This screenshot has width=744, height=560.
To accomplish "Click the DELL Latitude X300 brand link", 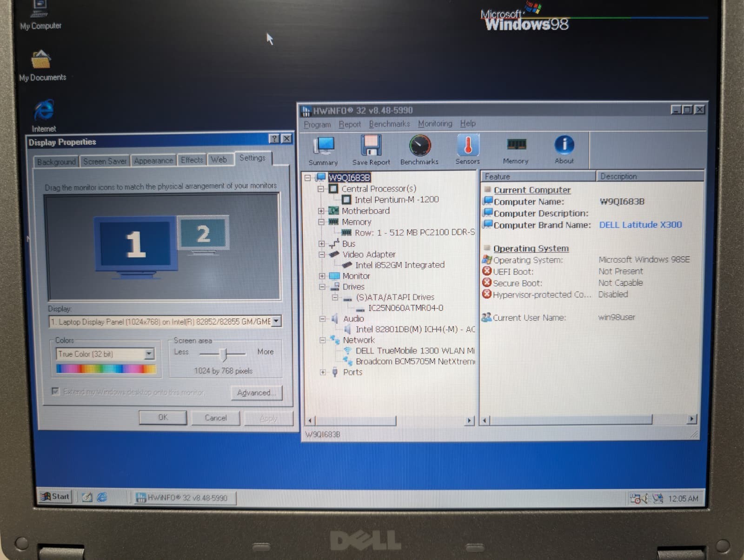I will click(640, 225).
